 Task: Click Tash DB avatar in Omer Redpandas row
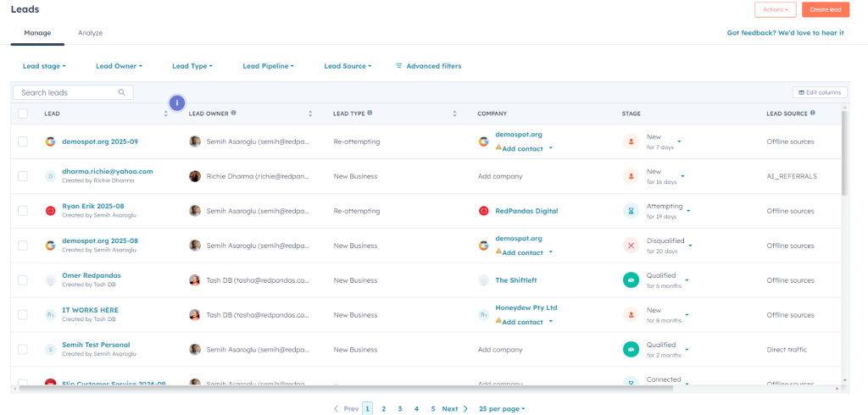tap(195, 280)
